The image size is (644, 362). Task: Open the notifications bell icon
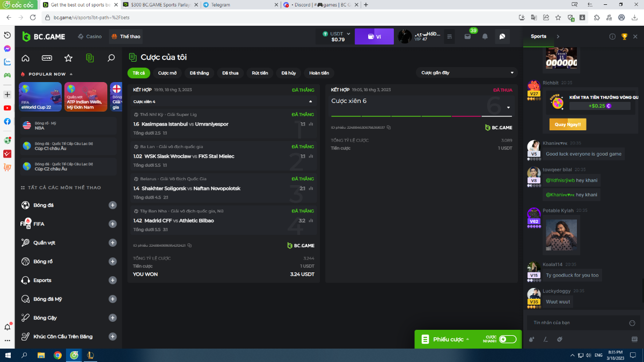[x=485, y=36]
